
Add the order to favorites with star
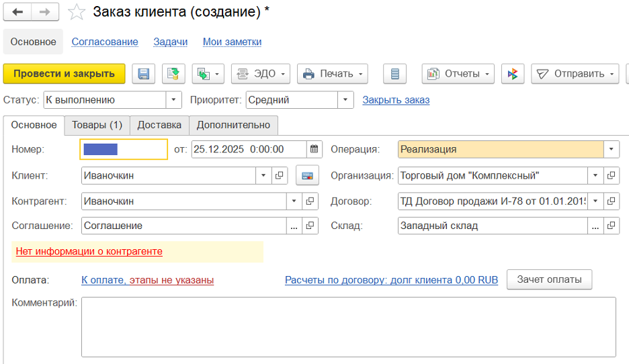77,12
